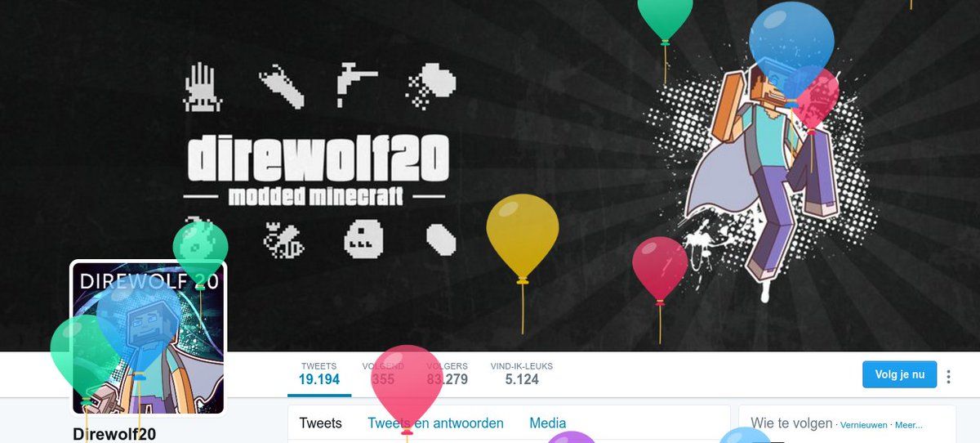Switch to the Media tab

pyautogui.click(x=548, y=423)
